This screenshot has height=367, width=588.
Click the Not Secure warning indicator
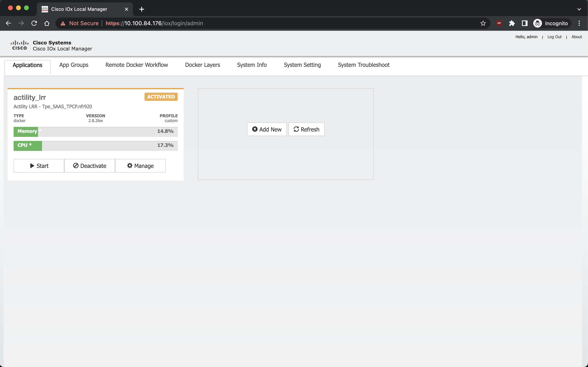pyautogui.click(x=80, y=23)
